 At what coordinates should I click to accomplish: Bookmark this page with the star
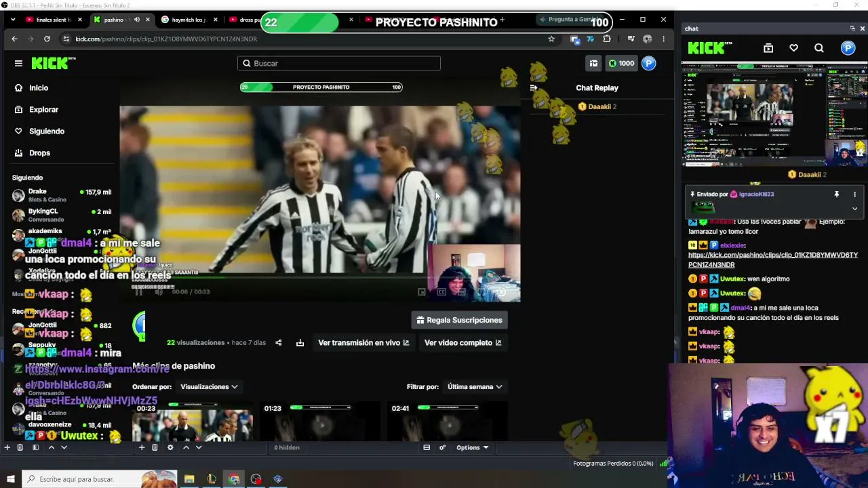pos(551,39)
